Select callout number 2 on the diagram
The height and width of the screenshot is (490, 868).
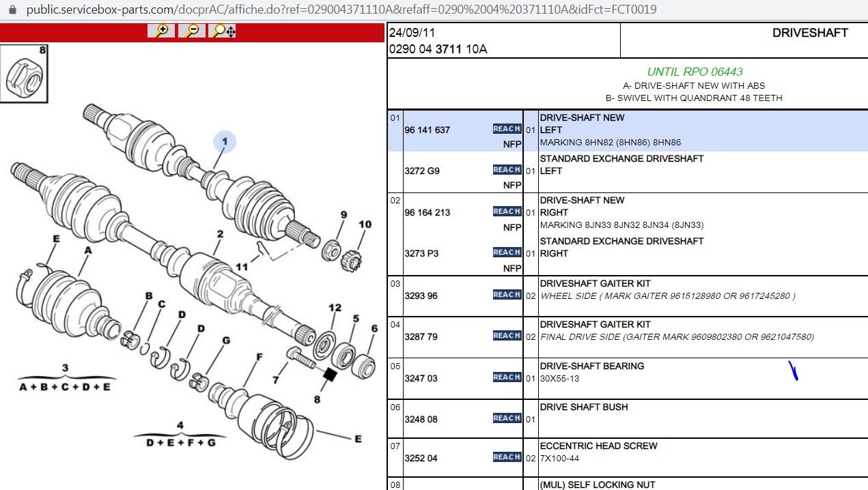[220, 234]
